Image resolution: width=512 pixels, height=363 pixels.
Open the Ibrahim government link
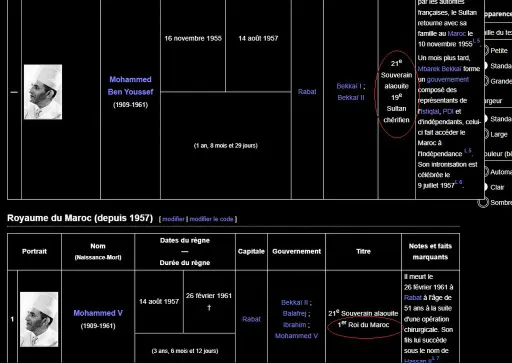(294, 325)
